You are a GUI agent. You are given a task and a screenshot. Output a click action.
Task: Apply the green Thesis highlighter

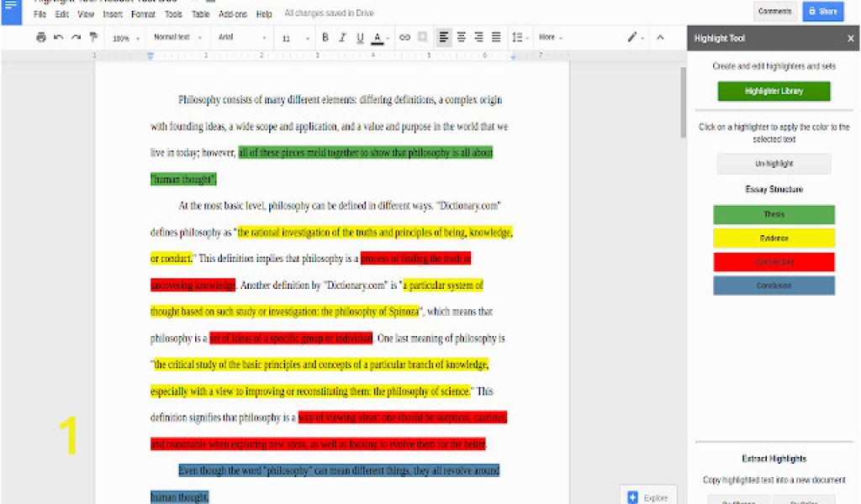774,214
